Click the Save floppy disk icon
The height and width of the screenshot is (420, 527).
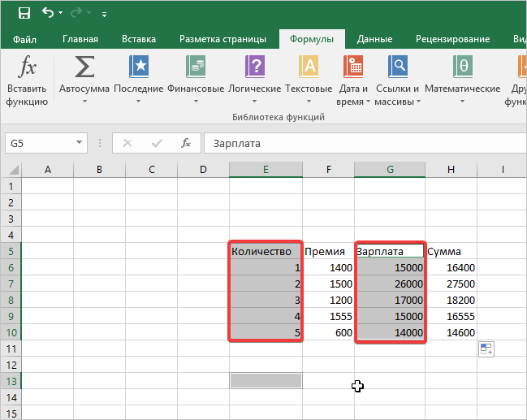tap(24, 13)
